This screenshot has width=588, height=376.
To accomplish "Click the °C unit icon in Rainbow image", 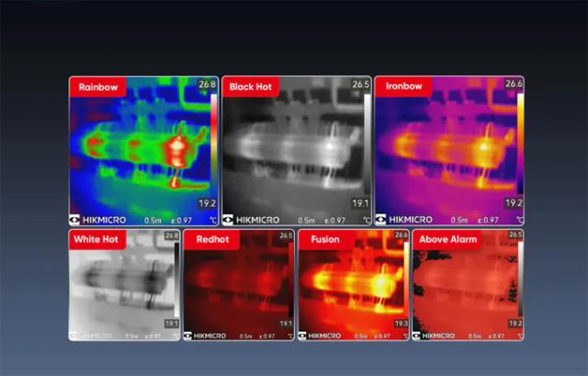I will [x=213, y=221].
